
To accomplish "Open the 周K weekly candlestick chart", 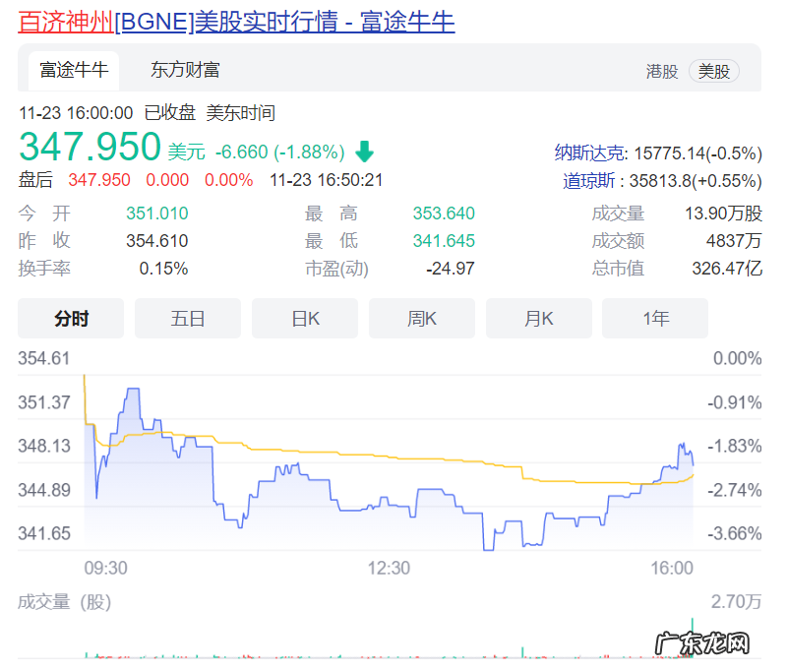I will (421, 317).
